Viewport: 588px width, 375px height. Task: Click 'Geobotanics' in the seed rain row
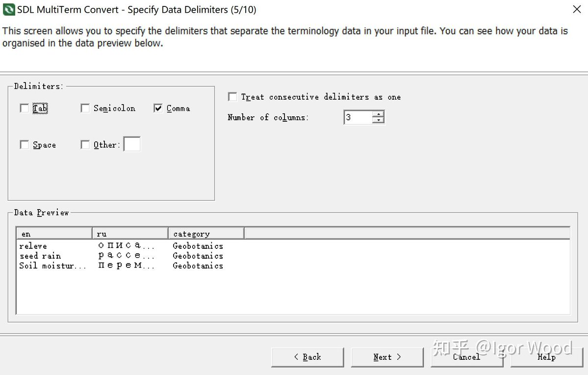pyautogui.click(x=198, y=256)
